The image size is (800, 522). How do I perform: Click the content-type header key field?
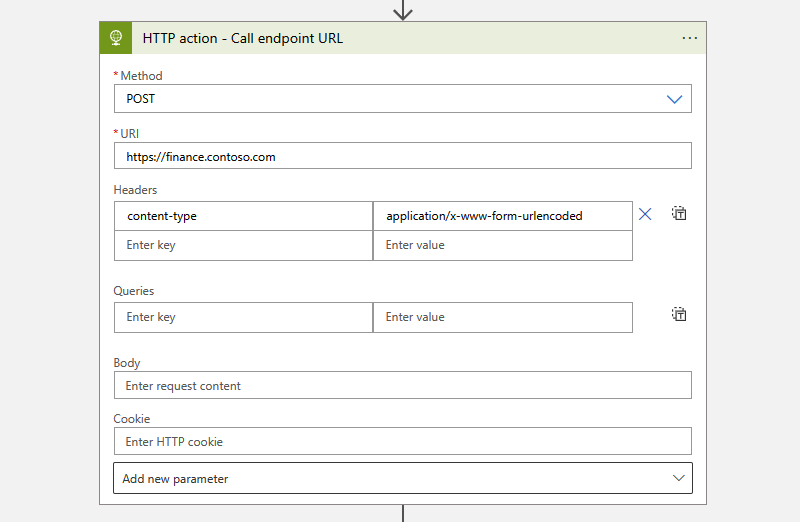243,216
